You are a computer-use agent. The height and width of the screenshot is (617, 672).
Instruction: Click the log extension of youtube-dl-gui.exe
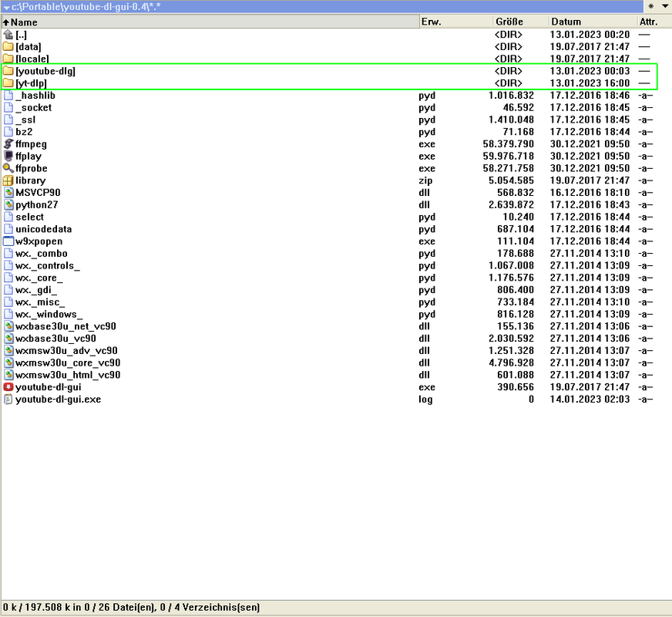click(x=425, y=400)
